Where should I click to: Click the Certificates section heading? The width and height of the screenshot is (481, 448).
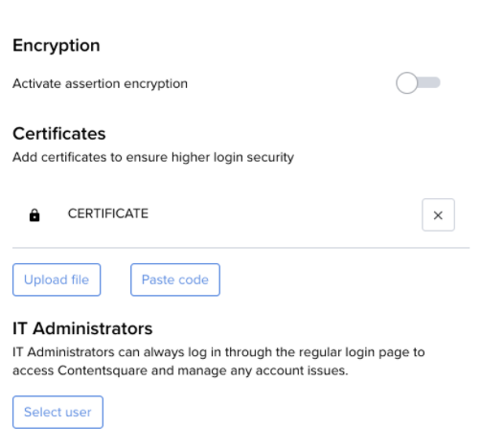[x=59, y=133]
